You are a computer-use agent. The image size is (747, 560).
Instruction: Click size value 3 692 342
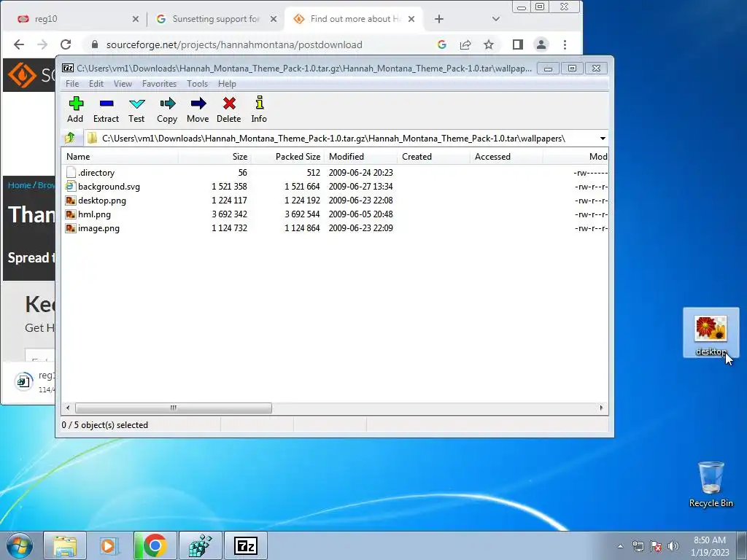tap(229, 214)
